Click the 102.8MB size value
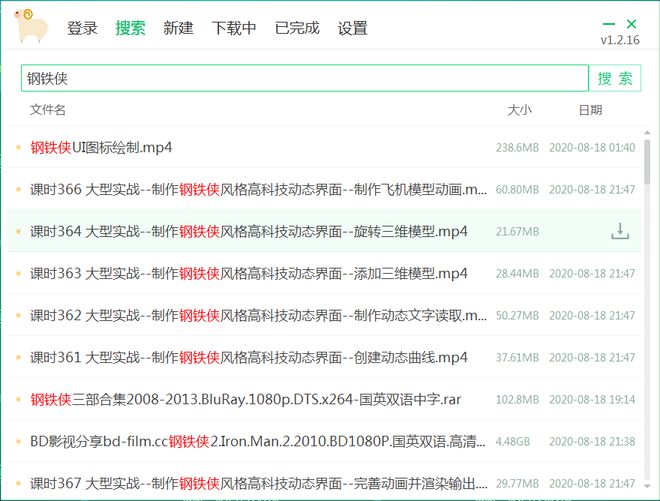 [517, 400]
